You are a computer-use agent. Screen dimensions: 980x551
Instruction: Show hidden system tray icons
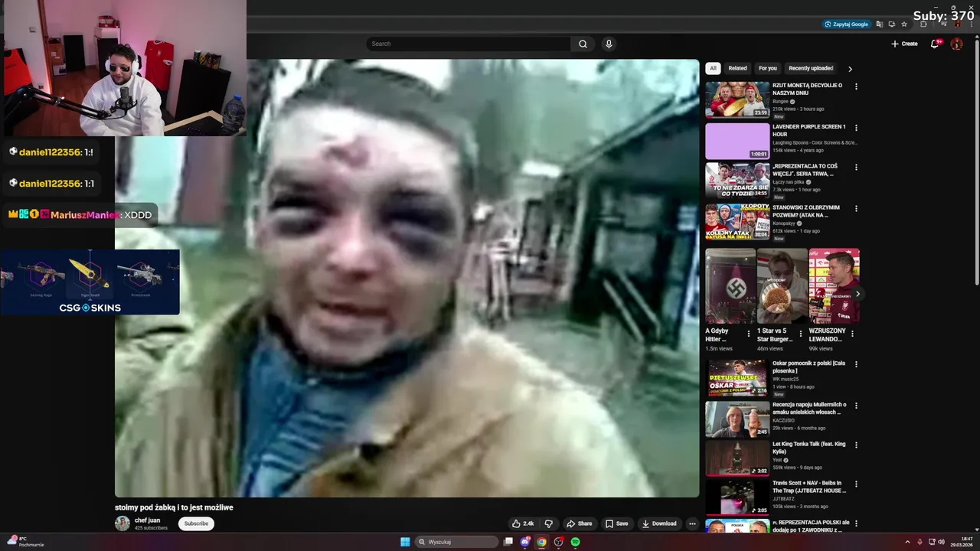907,542
